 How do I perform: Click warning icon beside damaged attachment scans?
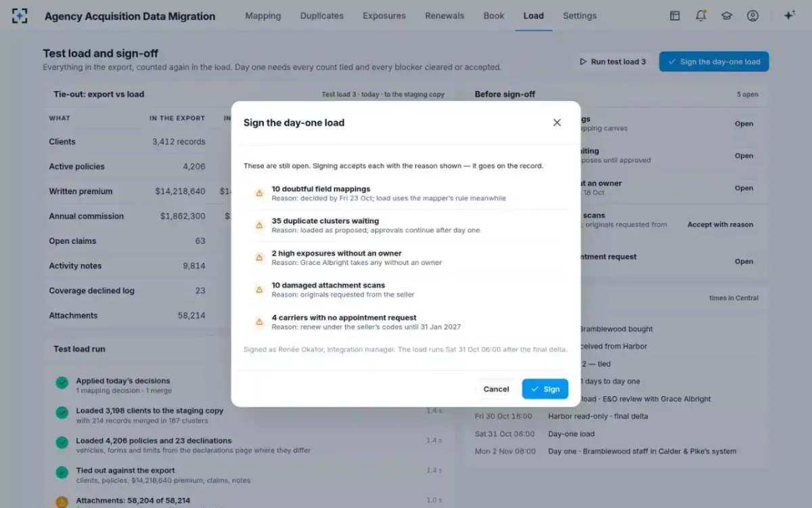[x=258, y=289]
